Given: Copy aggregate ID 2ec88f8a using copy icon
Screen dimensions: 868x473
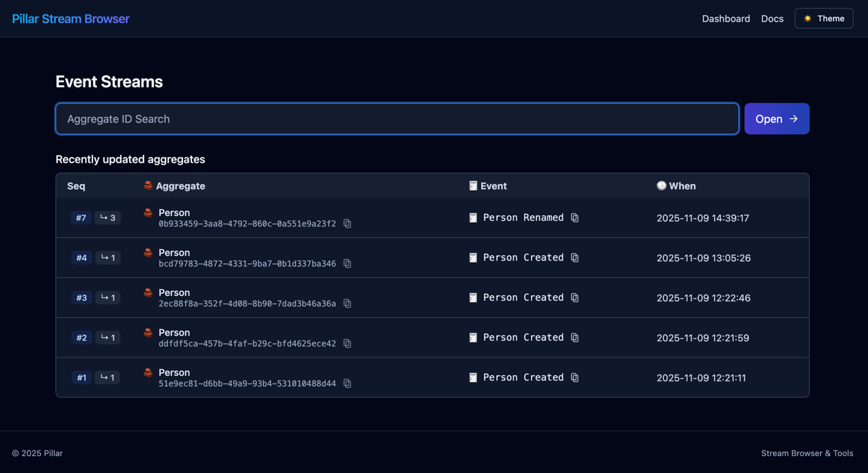Looking at the screenshot, I should (347, 303).
